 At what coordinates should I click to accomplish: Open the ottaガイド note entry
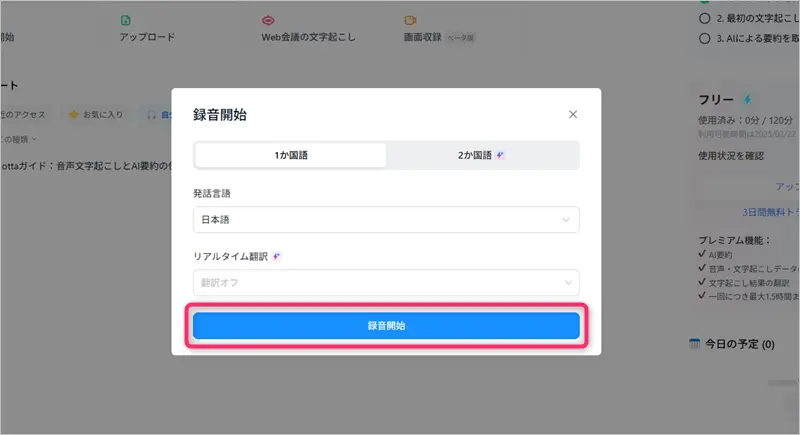[x=87, y=166]
